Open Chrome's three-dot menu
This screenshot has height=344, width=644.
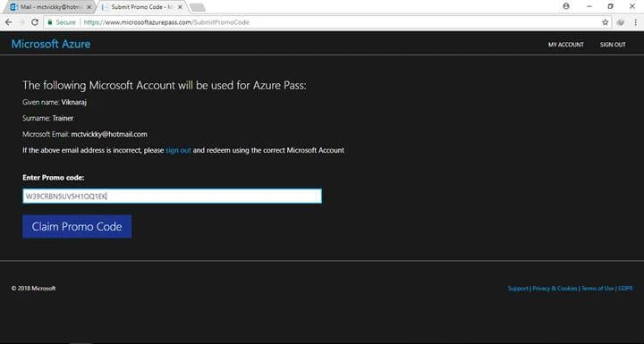point(635,22)
